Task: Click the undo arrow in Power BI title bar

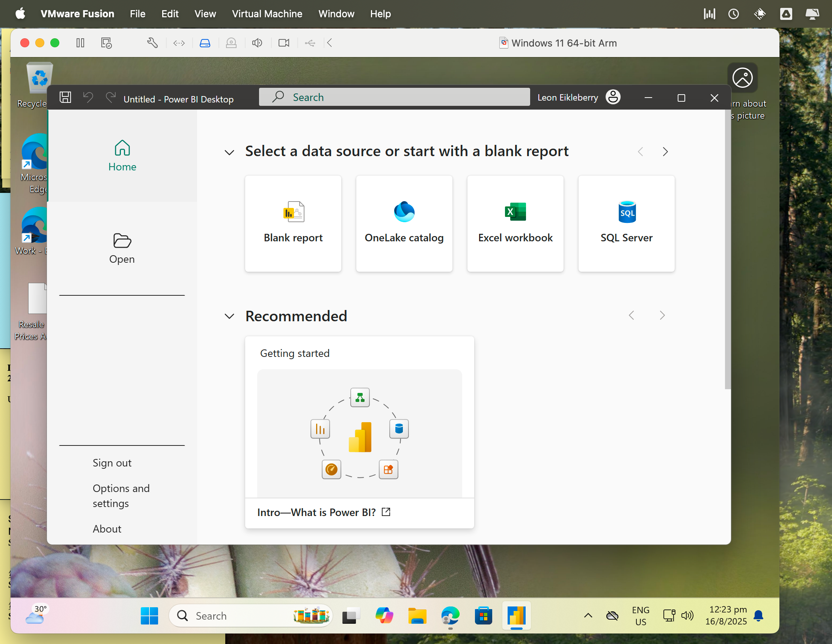Action: 88,97
